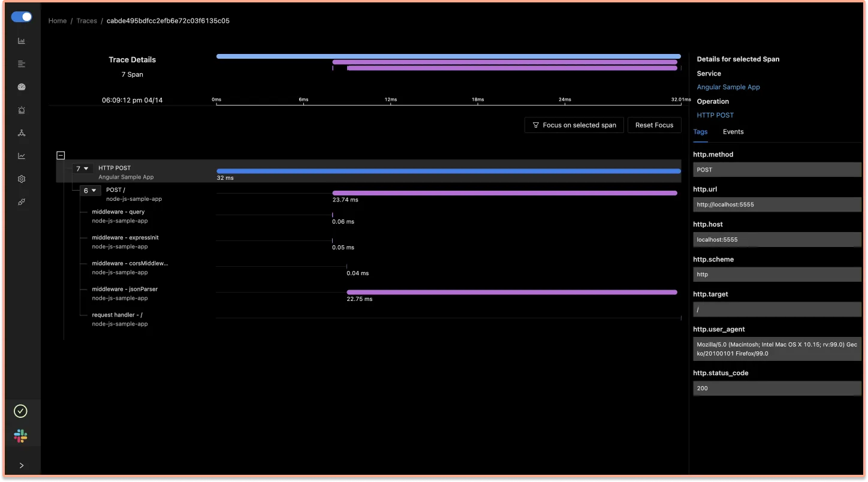
Task: Open the settings gear icon in sidebar
Action: point(22,179)
